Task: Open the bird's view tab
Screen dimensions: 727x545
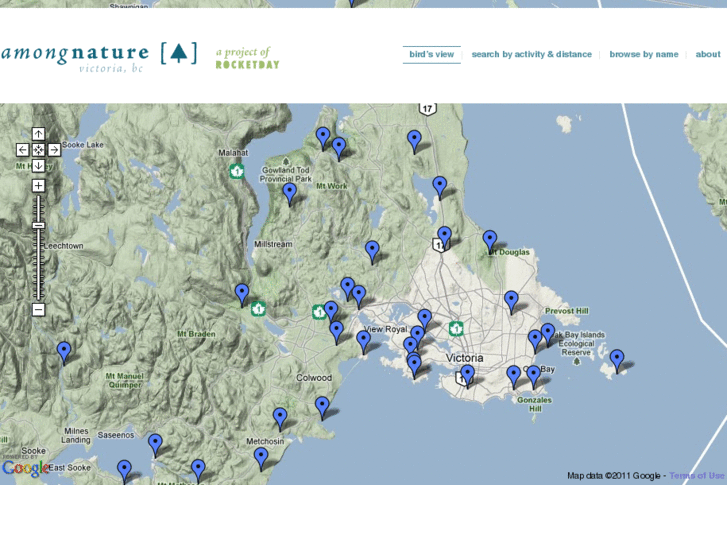Action: [x=432, y=54]
